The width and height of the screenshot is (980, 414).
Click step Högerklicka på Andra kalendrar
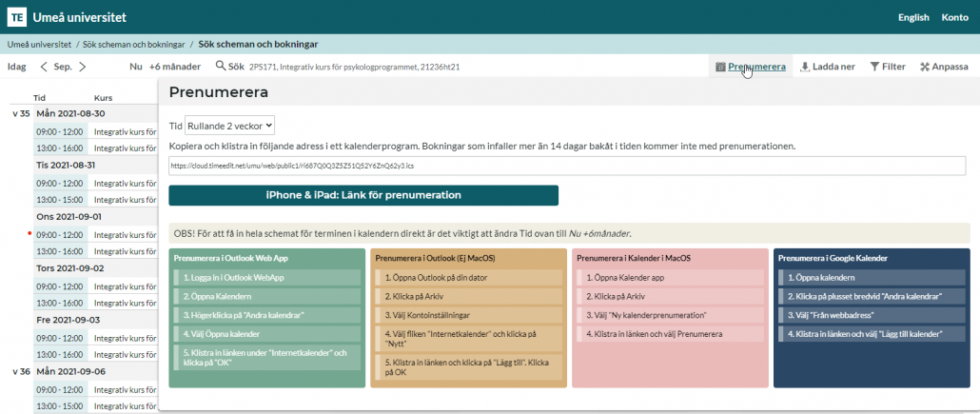(x=266, y=315)
